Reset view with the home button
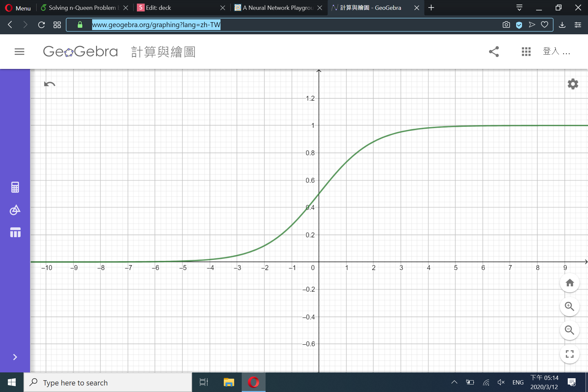588x392 pixels. click(570, 283)
